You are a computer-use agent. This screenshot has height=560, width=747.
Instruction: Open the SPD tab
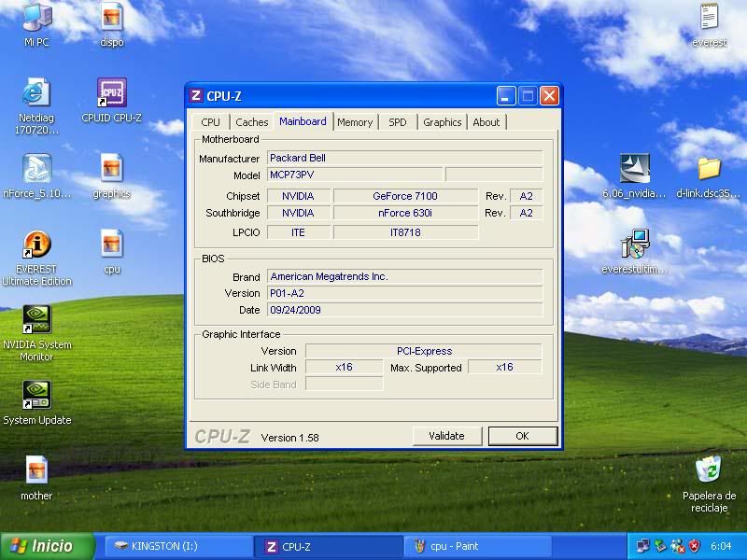(x=398, y=122)
